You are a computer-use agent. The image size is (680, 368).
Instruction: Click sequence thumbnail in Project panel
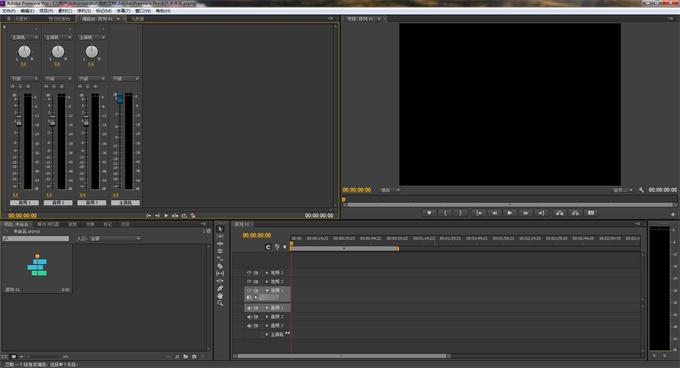tap(37, 265)
